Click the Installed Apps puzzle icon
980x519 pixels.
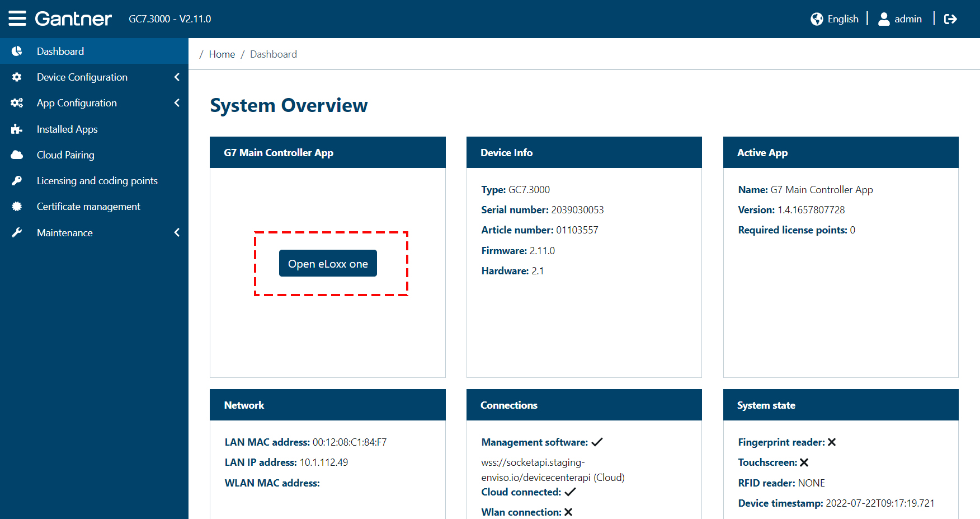pos(17,129)
